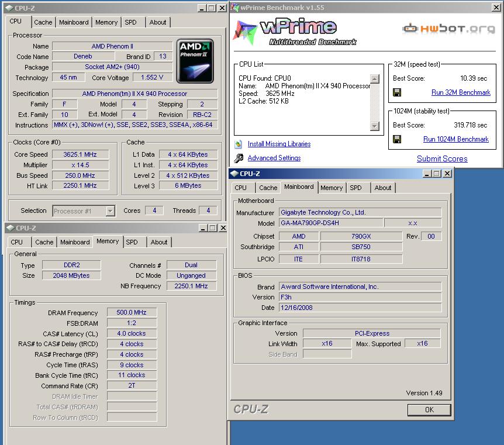Click the save icon under 32M Best Score

click(397, 92)
